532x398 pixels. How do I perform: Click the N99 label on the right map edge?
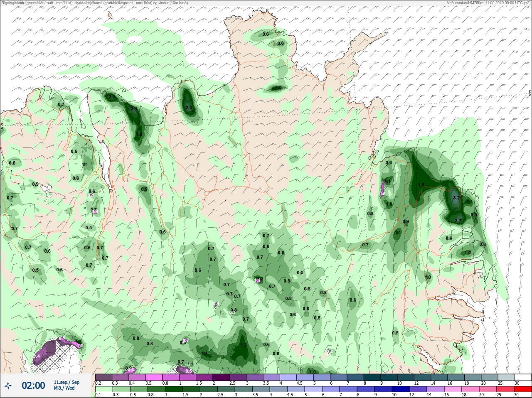point(530,93)
